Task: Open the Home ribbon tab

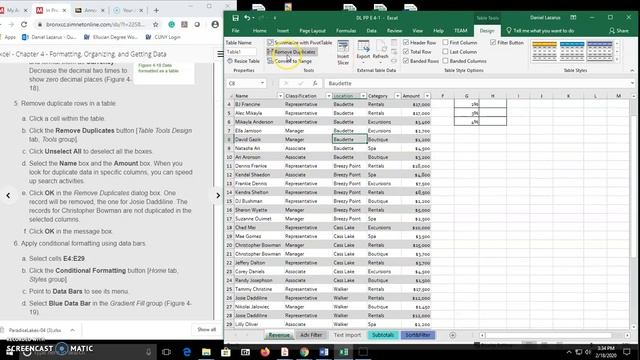Action: pyautogui.click(x=260, y=31)
